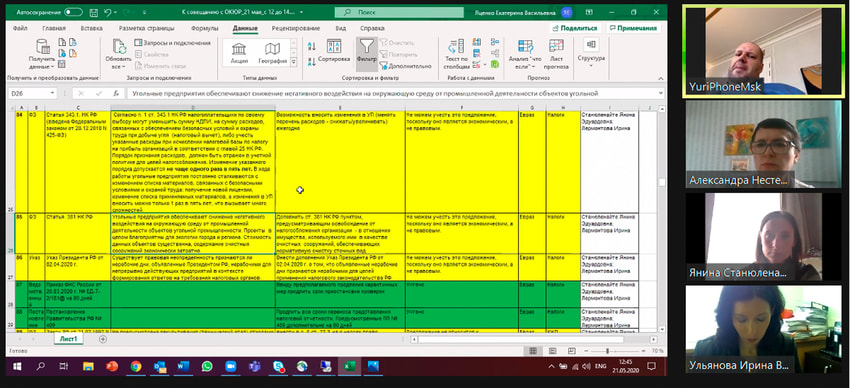Click the insert function fx icon
Screen dimensions: 850x388
point(115,93)
